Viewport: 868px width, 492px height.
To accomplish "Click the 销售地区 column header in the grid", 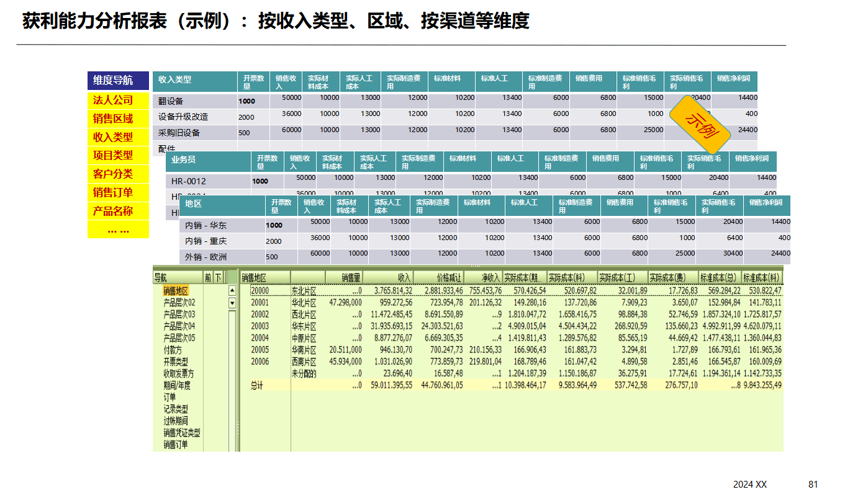I will click(264, 278).
